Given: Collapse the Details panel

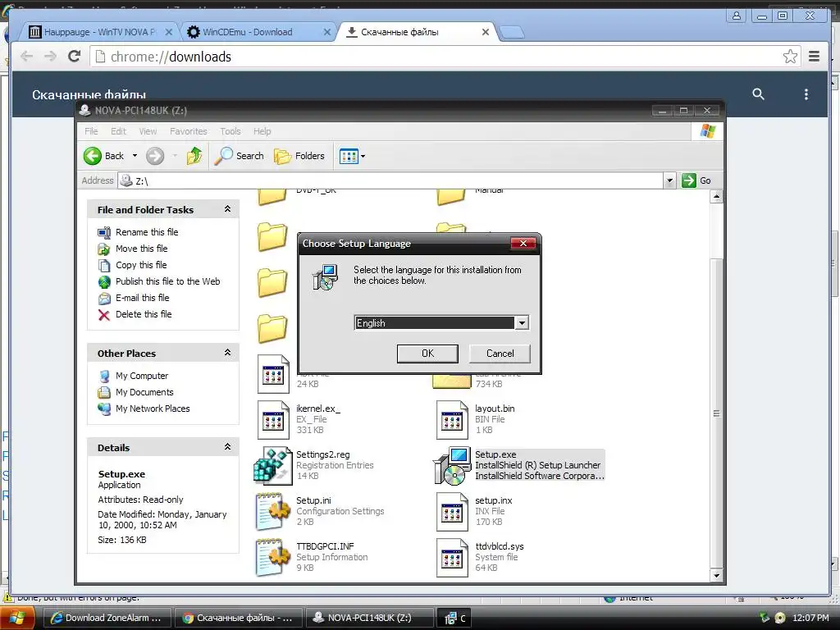Looking at the screenshot, I should point(227,447).
